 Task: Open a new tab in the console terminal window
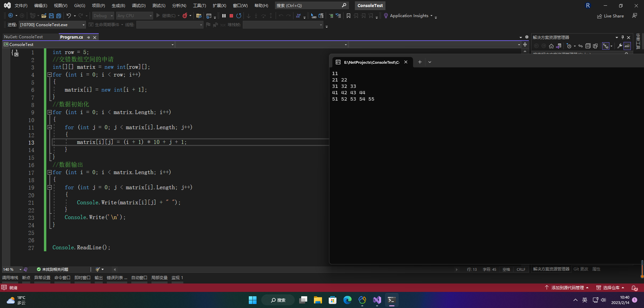coord(420,62)
